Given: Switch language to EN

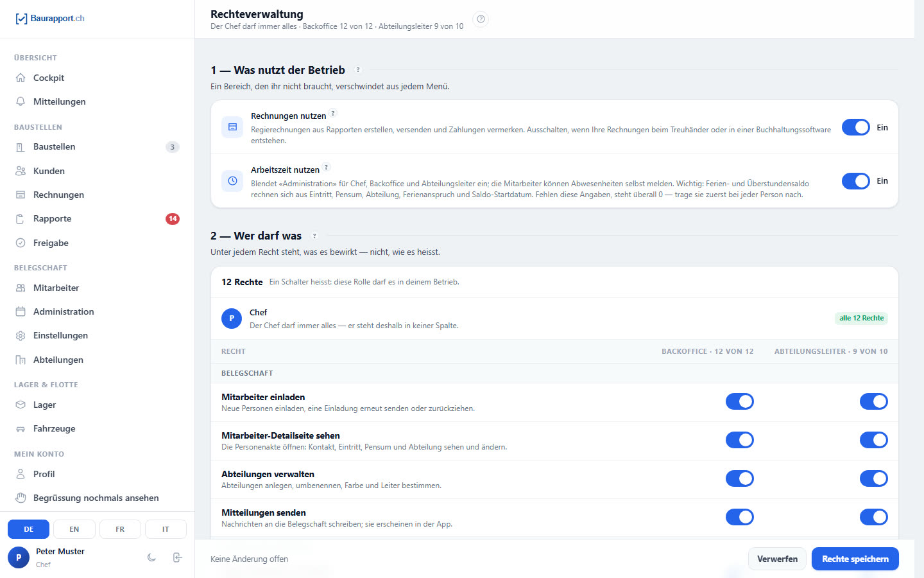Looking at the screenshot, I should pyautogui.click(x=74, y=529).
